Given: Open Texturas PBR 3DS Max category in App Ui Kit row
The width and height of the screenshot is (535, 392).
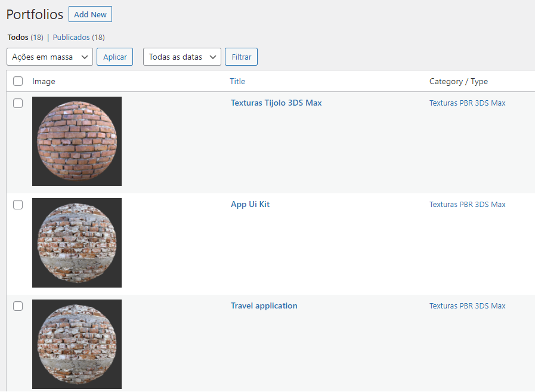Looking at the screenshot, I should tap(468, 205).
